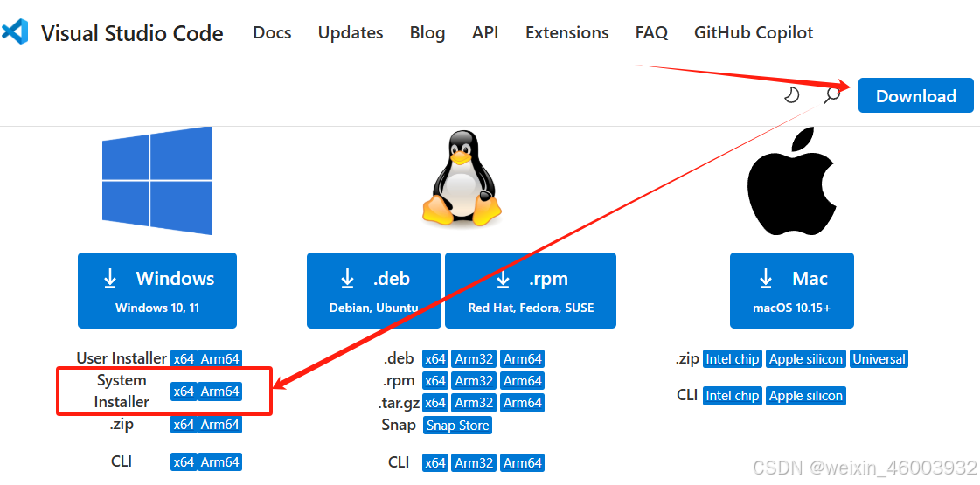
Task: Select Windows .zip x64 download
Action: click(x=184, y=425)
